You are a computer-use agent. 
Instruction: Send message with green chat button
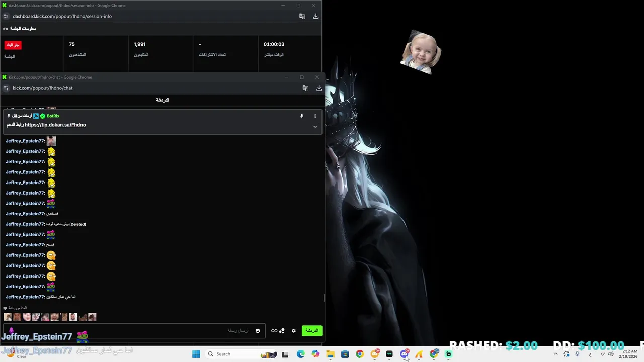[312, 331]
